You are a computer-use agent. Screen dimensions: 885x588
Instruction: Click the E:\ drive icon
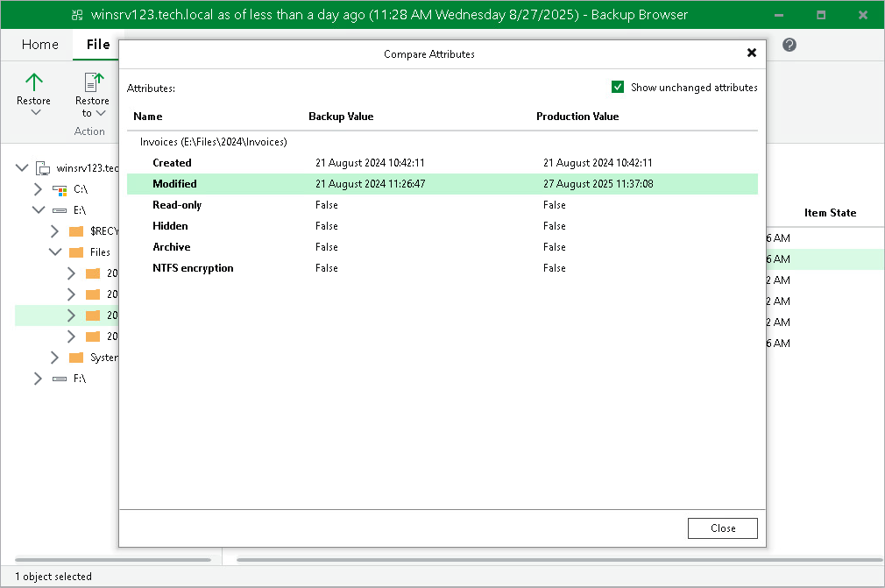(x=60, y=210)
